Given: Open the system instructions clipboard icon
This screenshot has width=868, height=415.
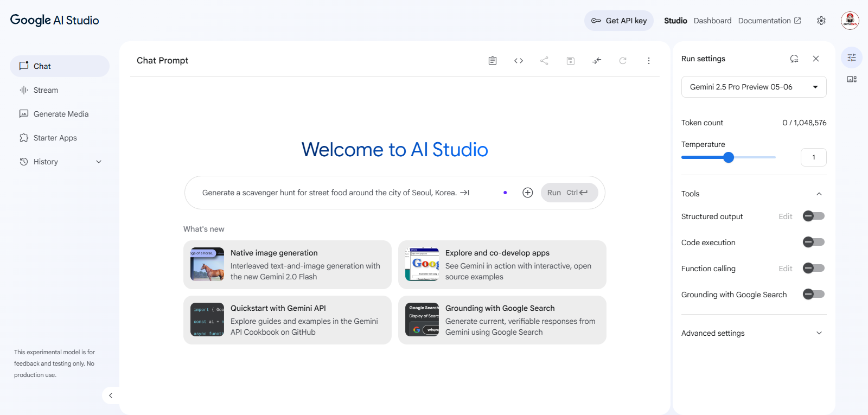Looking at the screenshot, I should (x=493, y=61).
